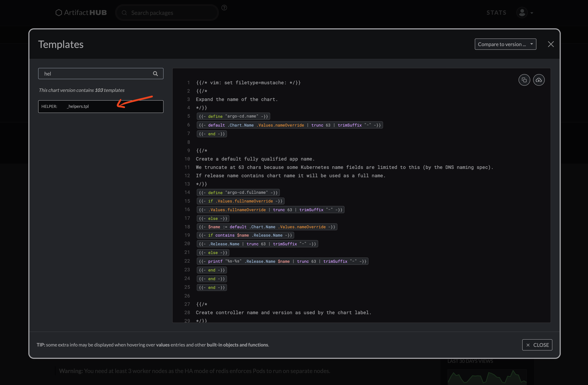The height and width of the screenshot is (385, 588).
Task: Click the user account avatar icon
Action: [522, 12]
